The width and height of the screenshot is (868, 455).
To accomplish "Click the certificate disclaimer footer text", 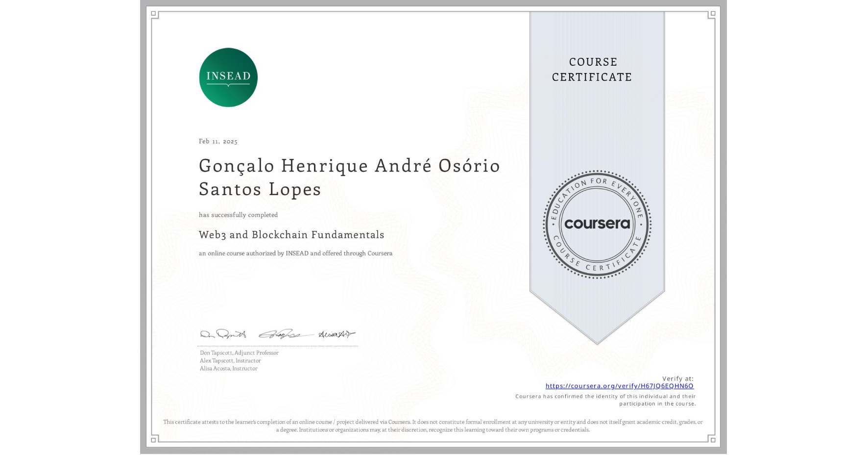I will click(433, 426).
